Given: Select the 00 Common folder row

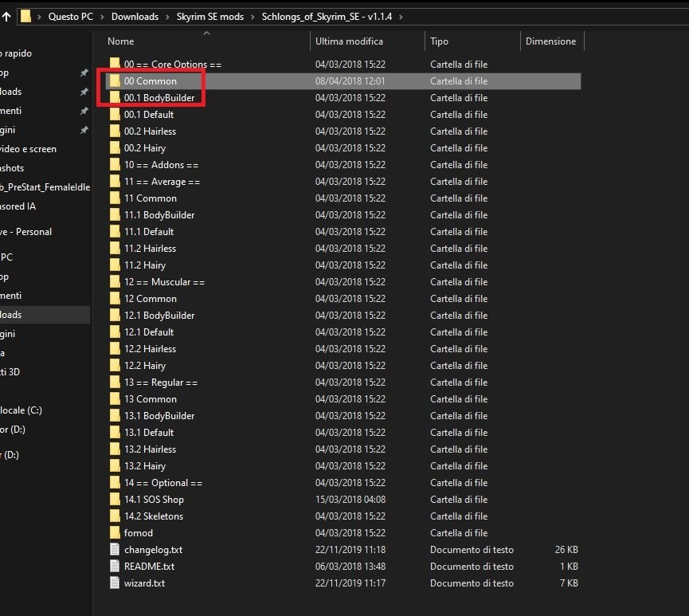Looking at the screenshot, I should point(343,81).
